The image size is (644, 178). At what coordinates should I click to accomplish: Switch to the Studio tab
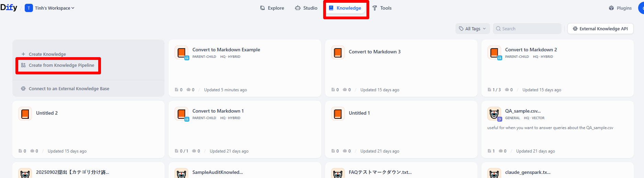[306, 8]
